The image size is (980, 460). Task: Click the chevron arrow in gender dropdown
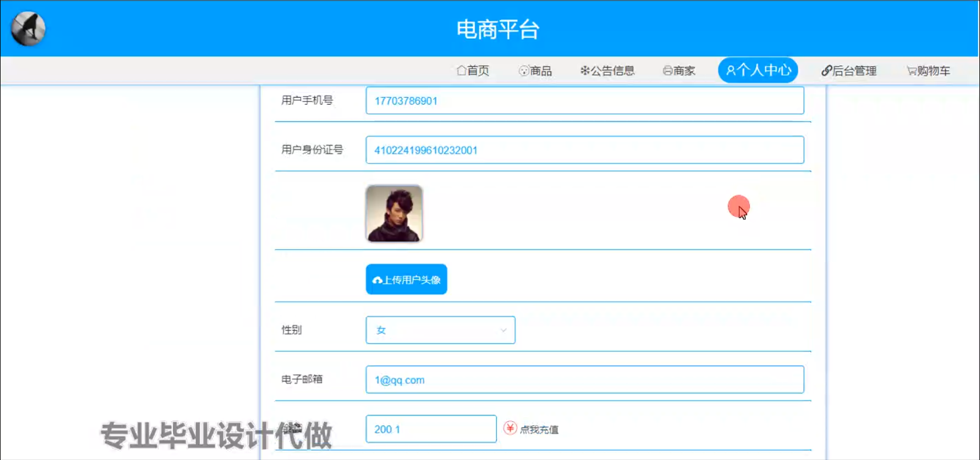pos(503,330)
